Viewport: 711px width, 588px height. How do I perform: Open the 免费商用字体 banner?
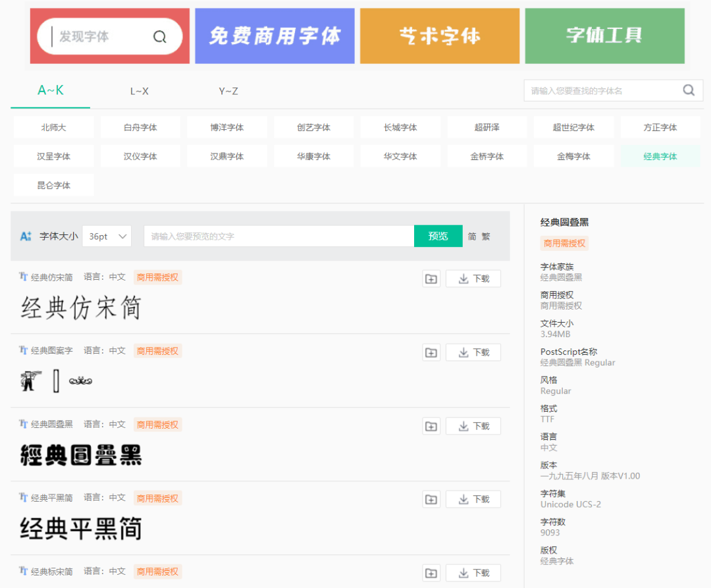pyautogui.click(x=275, y=36)
